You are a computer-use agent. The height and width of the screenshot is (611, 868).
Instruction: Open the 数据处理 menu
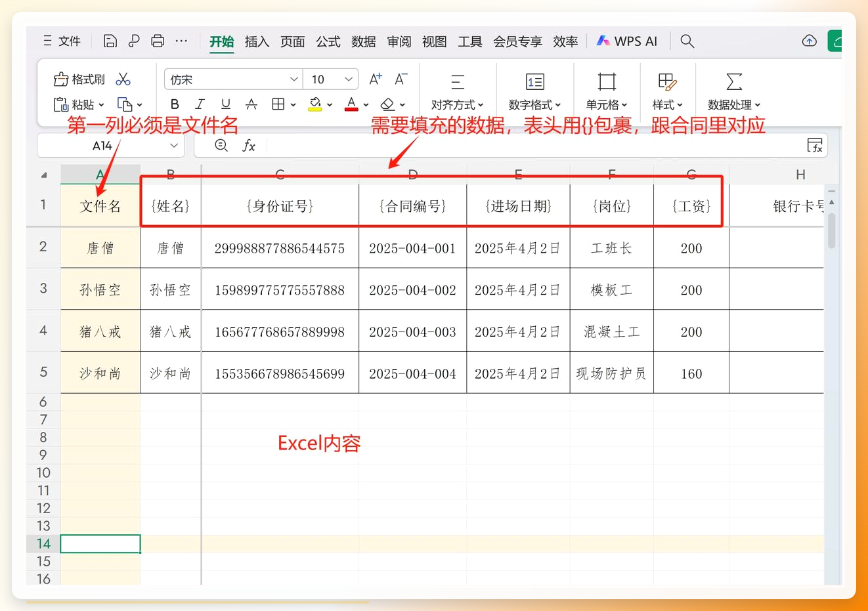pos(734,91)
